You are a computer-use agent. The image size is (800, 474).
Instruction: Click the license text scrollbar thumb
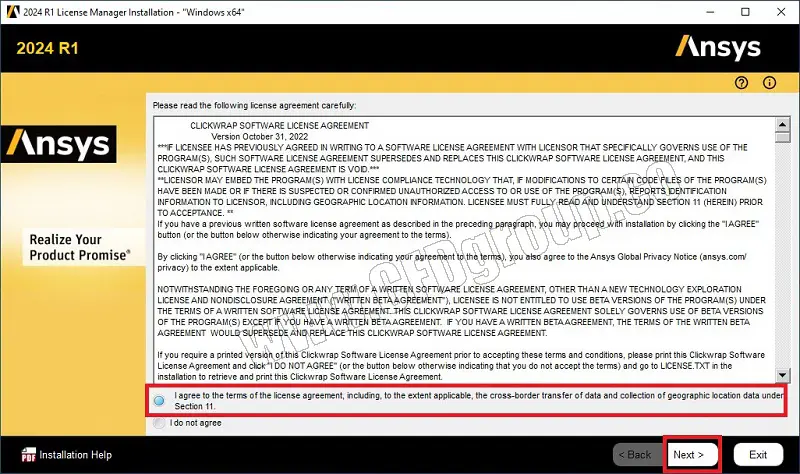[x=782, y=138]
